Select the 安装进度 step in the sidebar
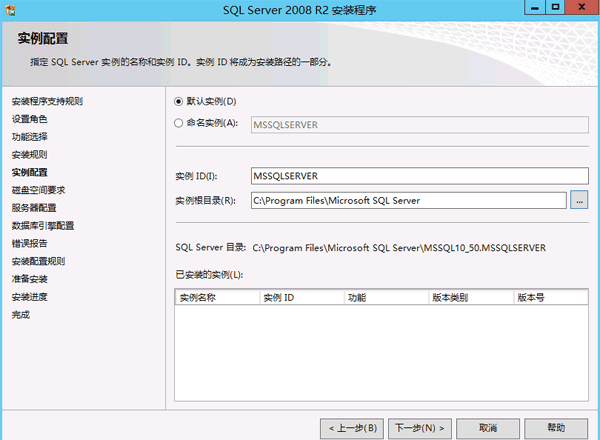 pos(29,297)
